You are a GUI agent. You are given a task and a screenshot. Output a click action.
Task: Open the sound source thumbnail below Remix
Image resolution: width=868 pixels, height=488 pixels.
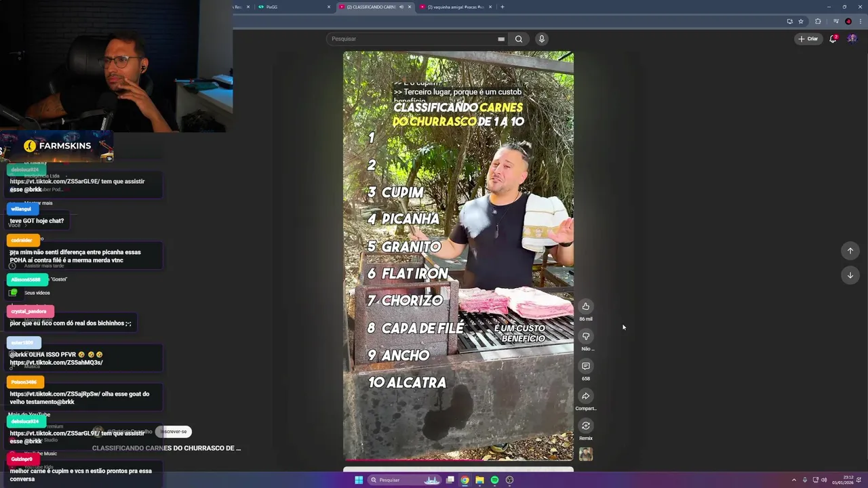coord(586,454)
